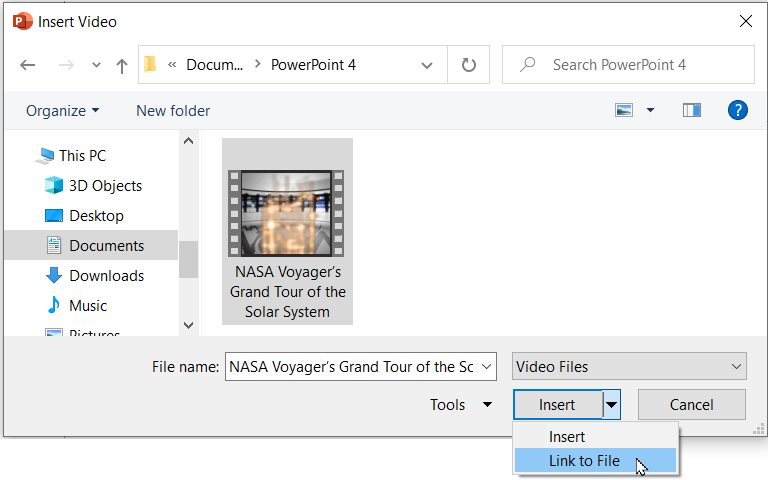Click navigation pane scroll up arrow
Image resolution: width=768 pixels, height=480 pixels.
pos(189,141)
